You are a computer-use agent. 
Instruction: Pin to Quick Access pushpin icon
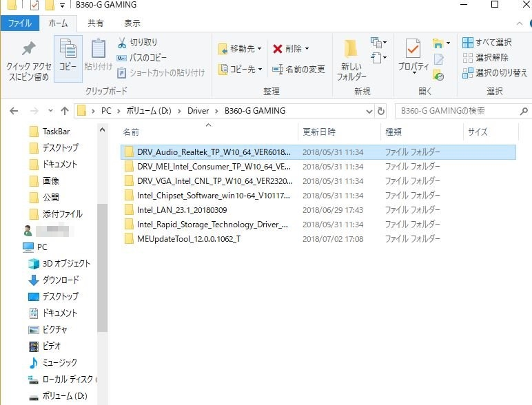[x=29, y=48]
